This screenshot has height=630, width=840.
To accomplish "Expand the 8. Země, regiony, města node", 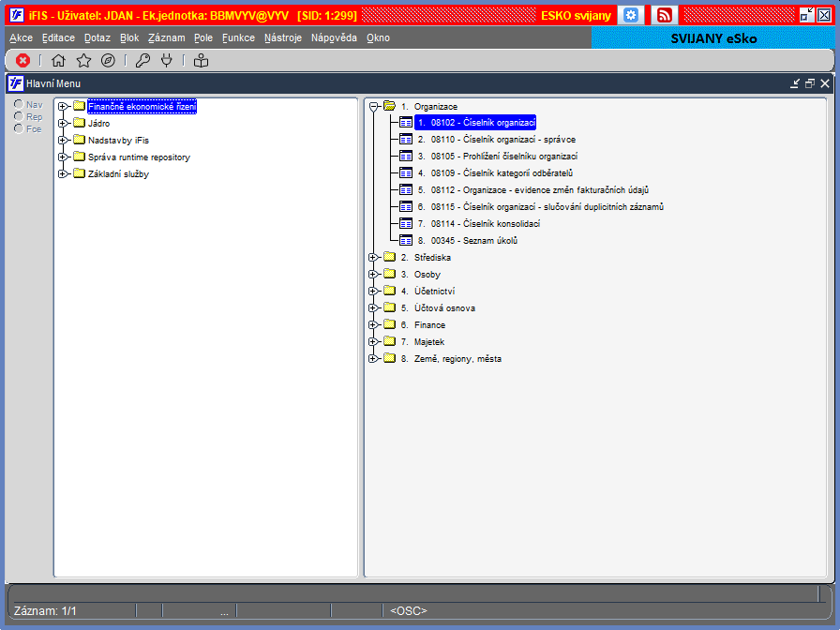I will tap(373, 359).
